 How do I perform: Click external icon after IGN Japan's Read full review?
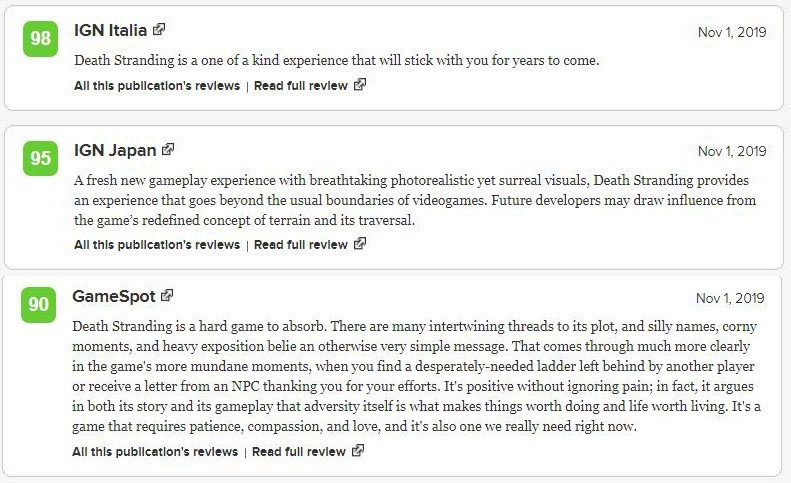pos(360,244)
